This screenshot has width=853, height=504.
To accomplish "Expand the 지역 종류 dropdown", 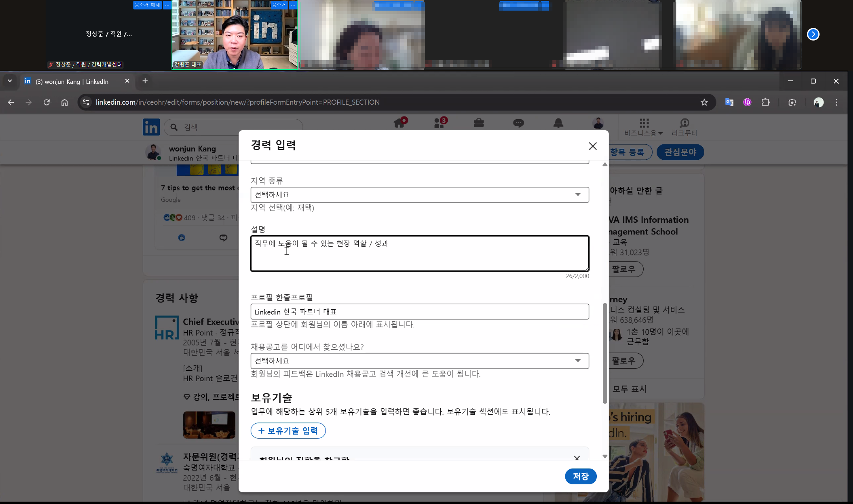I will [419, 195].
